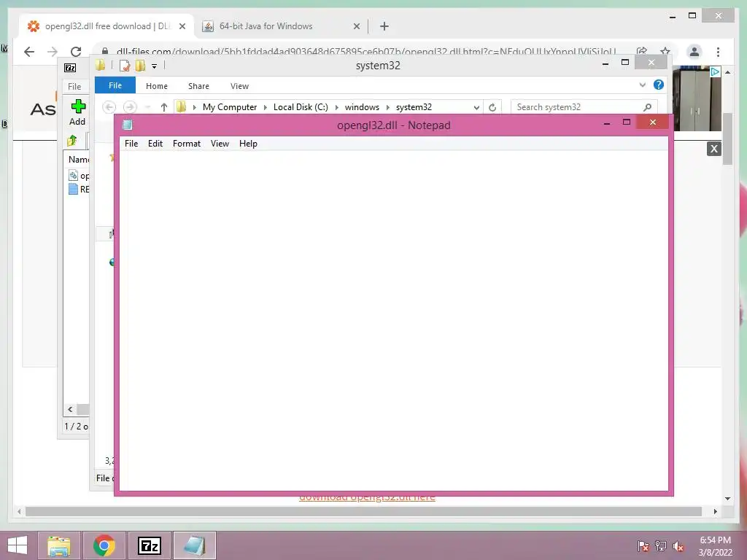This screenshot has width=747, height=560.
Task: Open the Chrome three-dot menu
Action: click(718, 52)
